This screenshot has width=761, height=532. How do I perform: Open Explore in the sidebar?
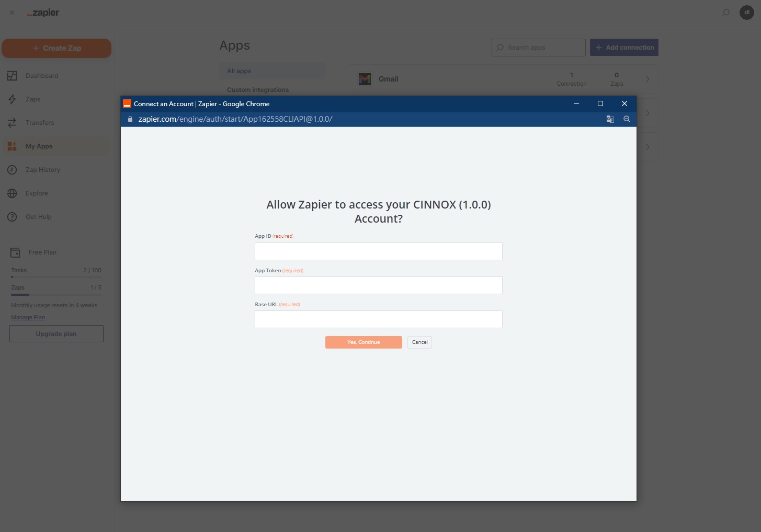[x=37, y=193]
